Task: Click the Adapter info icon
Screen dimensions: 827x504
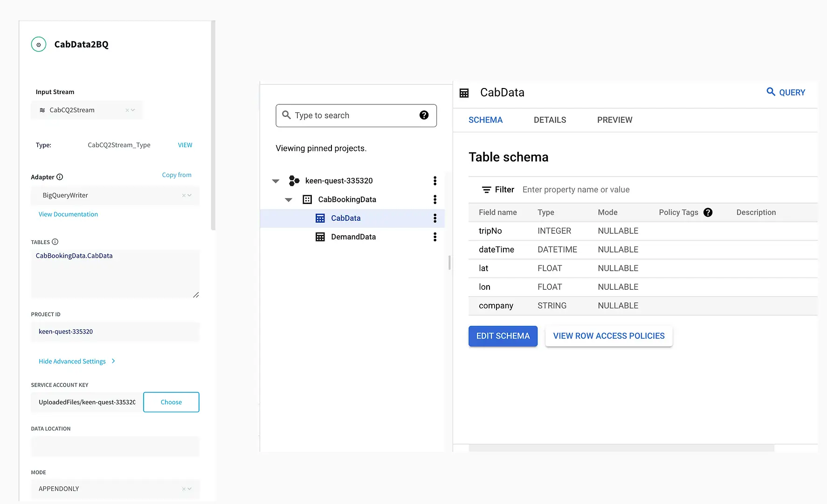Action: tap(60, 177)
